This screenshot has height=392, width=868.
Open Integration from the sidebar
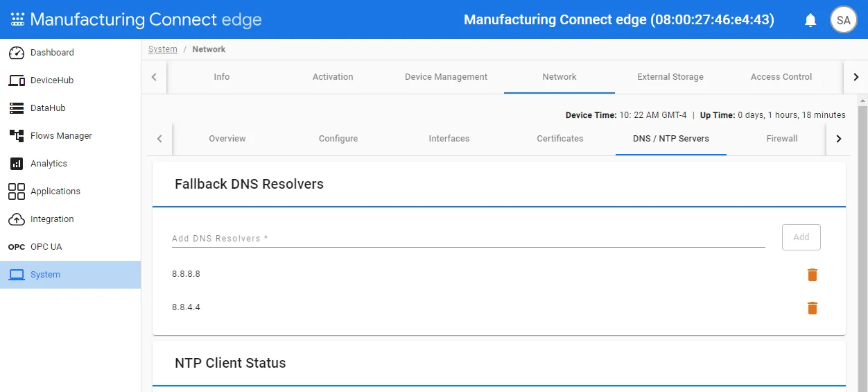pyautogui.click(x=70, y=219)
